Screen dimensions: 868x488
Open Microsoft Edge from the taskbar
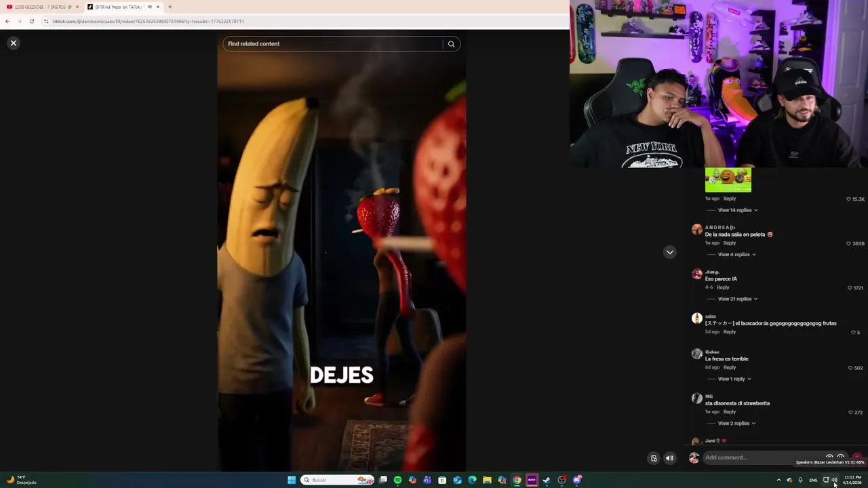click(472, 480)
